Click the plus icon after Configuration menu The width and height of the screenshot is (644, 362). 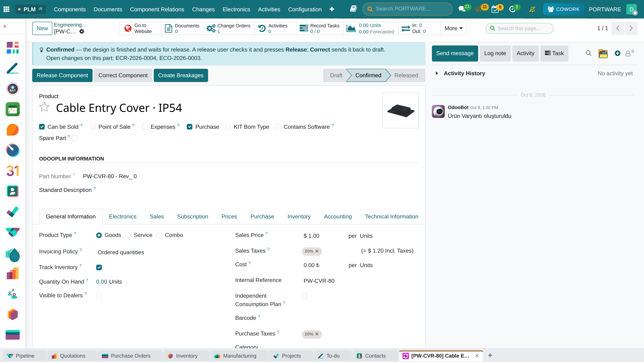(x=332, y=9)
